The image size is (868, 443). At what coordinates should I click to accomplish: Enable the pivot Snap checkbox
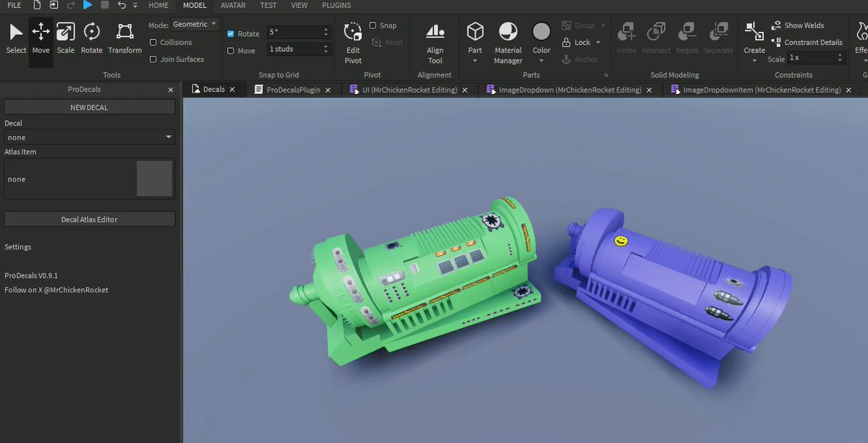tap(373, 25)
